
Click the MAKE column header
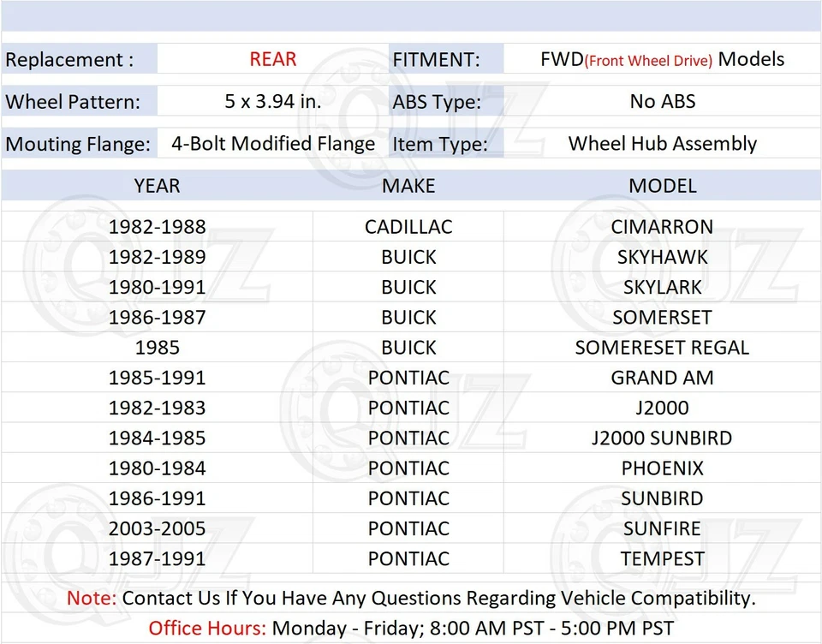[408, 186]
